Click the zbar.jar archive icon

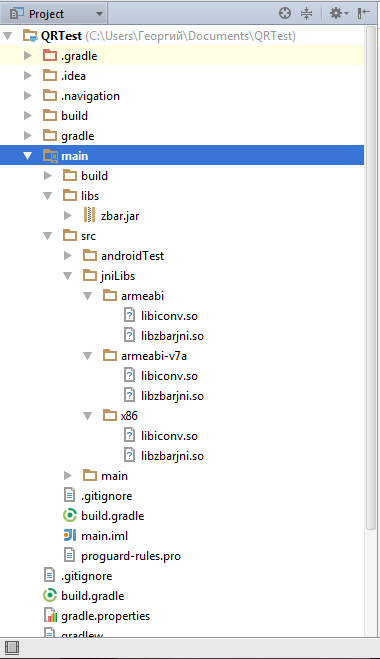[x=90, y=216]
